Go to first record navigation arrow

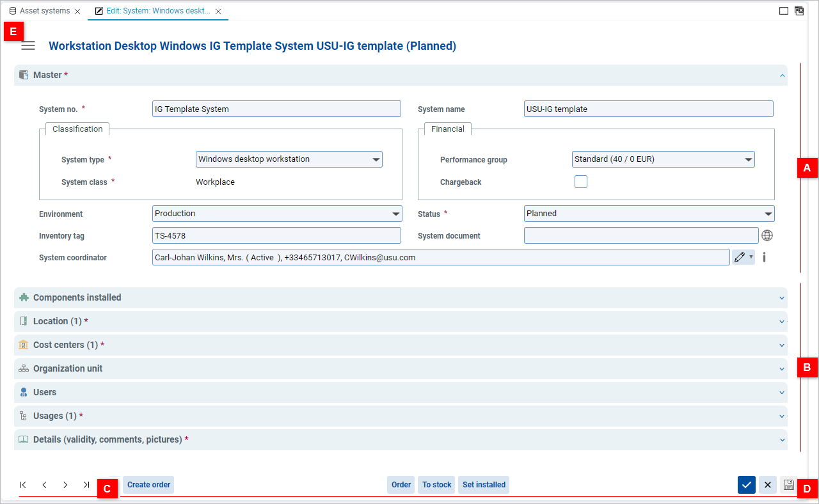(x=23, y=485)
